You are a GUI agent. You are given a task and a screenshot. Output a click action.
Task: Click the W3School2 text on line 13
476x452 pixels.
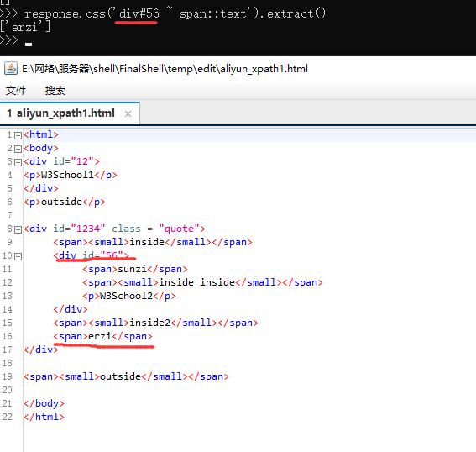coord(126,296)
